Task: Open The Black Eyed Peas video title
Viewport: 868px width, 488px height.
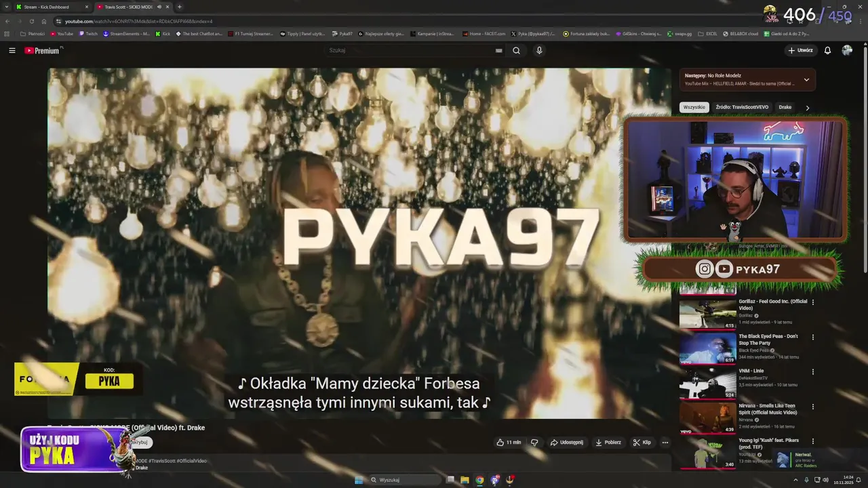Action: pyautogui.click(x=768, y=340)
